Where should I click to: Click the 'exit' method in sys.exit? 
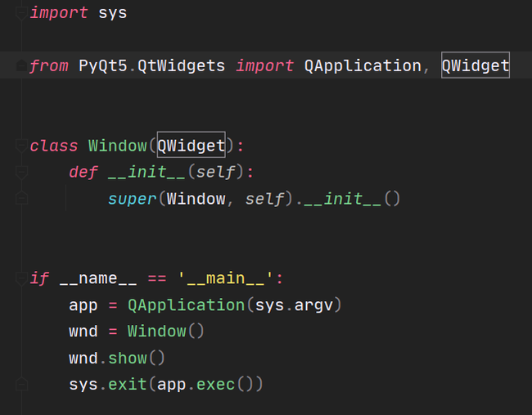pyautogui.click(x=128, y=385)
